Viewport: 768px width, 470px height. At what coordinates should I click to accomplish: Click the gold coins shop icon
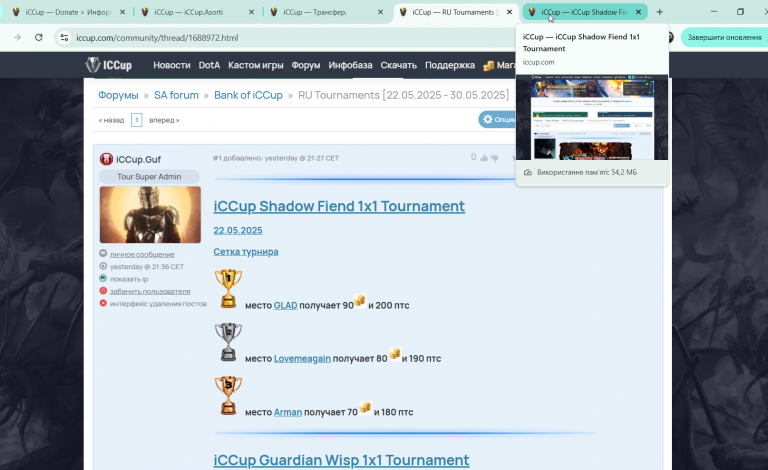pyautogui.click(x=488, y=66)
